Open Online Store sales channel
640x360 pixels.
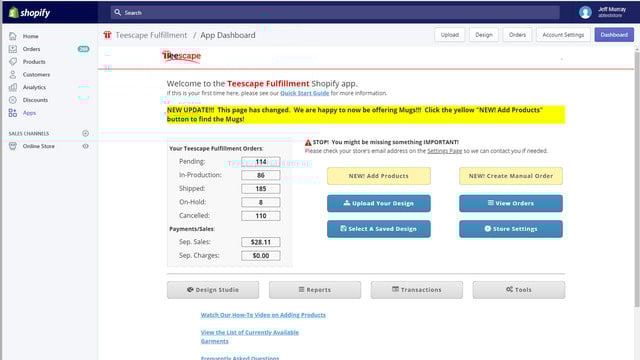point(39,146)
